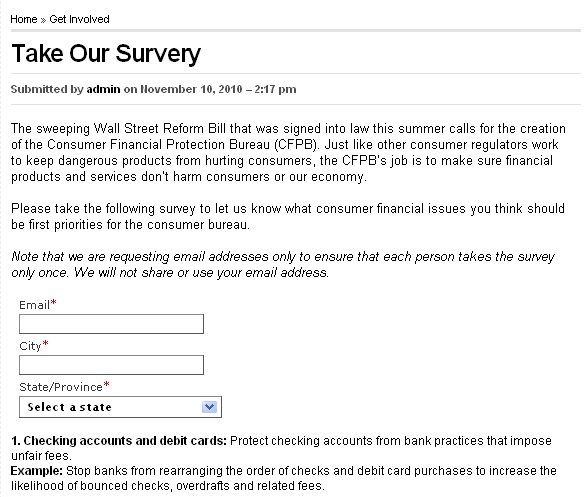The width and height of the screenshot is (585, 497).
Task: Click the paragraph mentioning Wall Street Reform Bill
Action: point(288,152)
